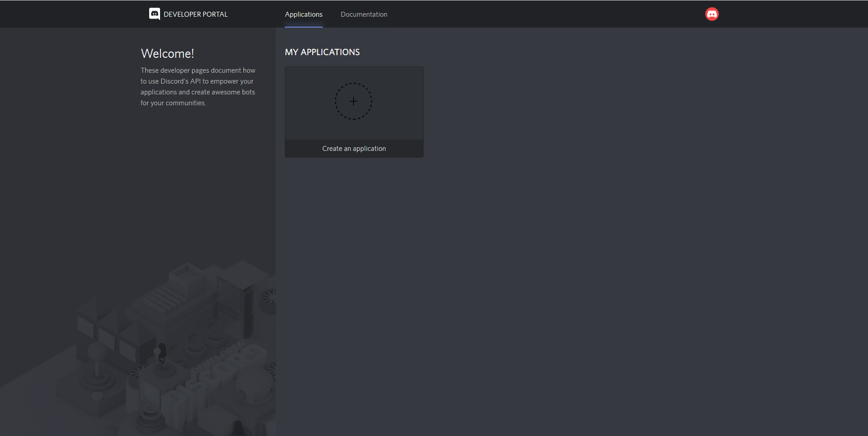Viewport: 868px width, 436px height.
Task: Open the new application creation card
Action: (354, 112)
